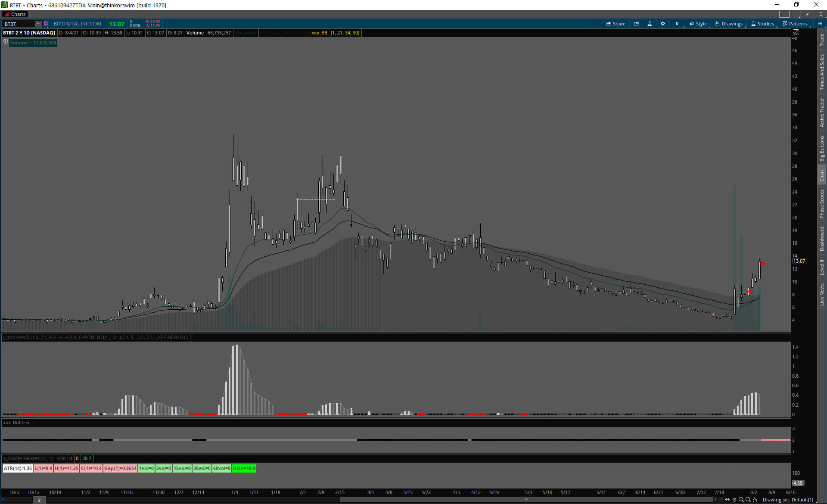Open chart settings gear icon
Screen dimensions: 827x504
[x=663, y=24]
